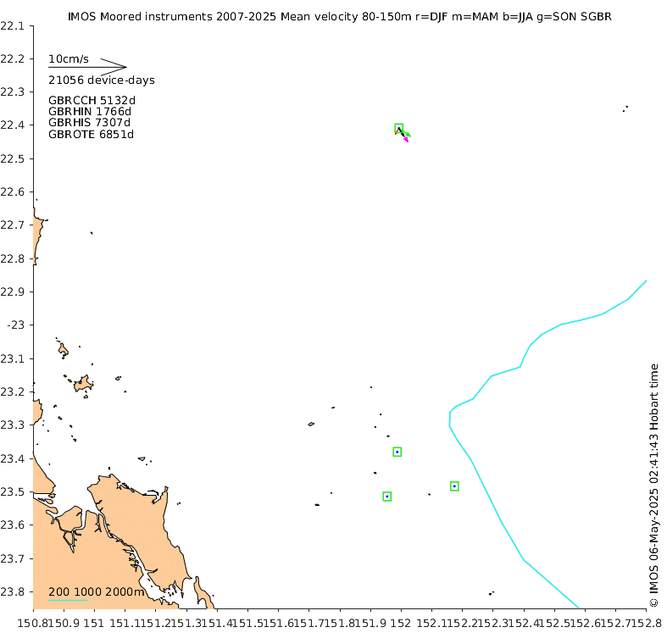Click the '151' longitude tick label
Viewport: 667px width, 644px height.
[93, 623]
